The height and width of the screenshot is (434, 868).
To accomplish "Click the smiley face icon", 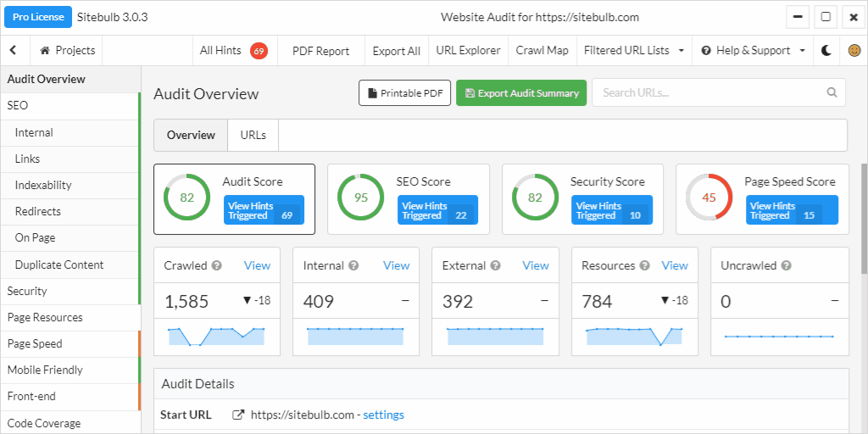I will pyautogui.click(x=854, y=51).
